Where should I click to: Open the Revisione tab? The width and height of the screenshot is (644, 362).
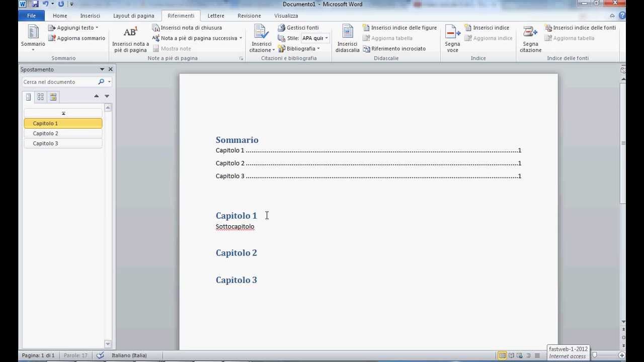(x=249, y=16)
